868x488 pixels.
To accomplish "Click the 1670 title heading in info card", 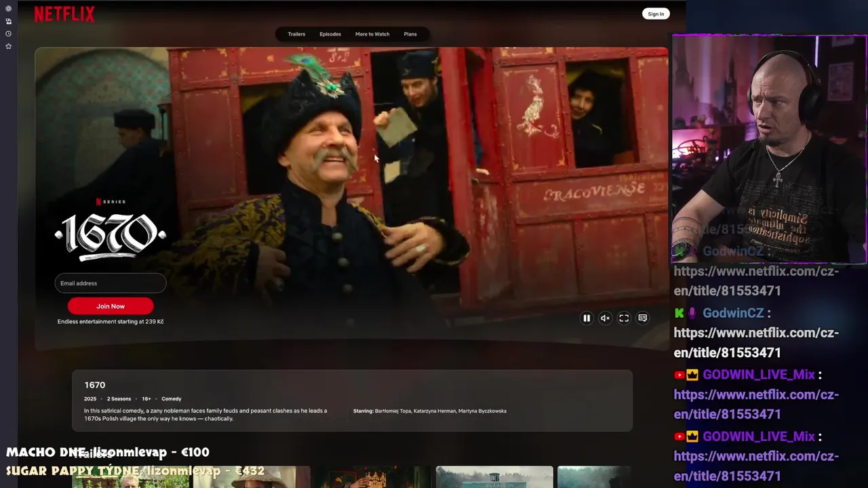I will tap(95, 385).
